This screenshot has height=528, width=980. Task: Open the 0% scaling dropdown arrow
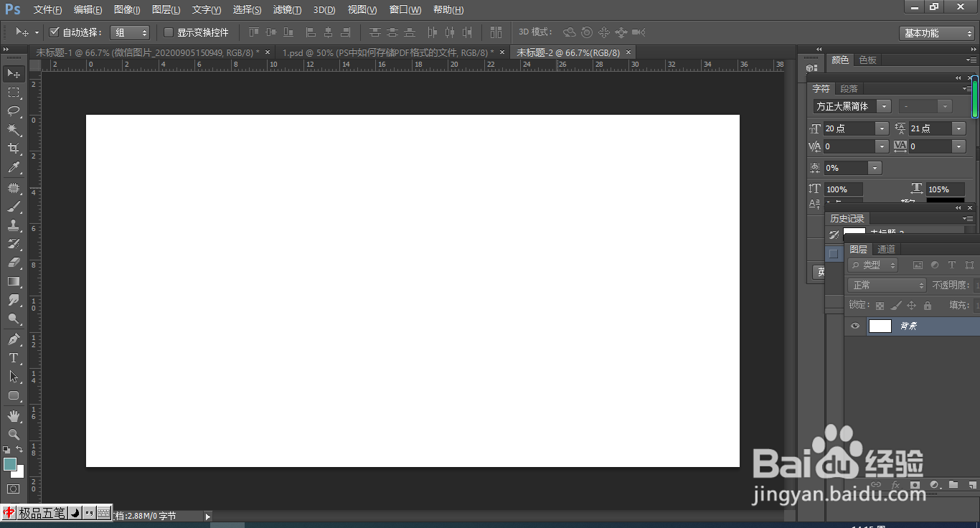click(875, 168)
